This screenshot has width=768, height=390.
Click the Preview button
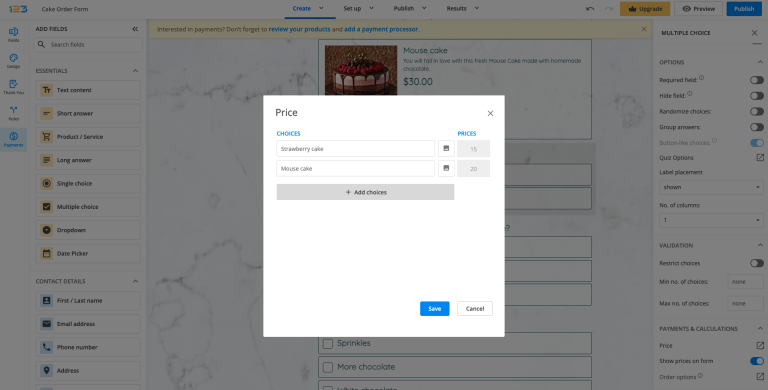(x=698, y=9)
